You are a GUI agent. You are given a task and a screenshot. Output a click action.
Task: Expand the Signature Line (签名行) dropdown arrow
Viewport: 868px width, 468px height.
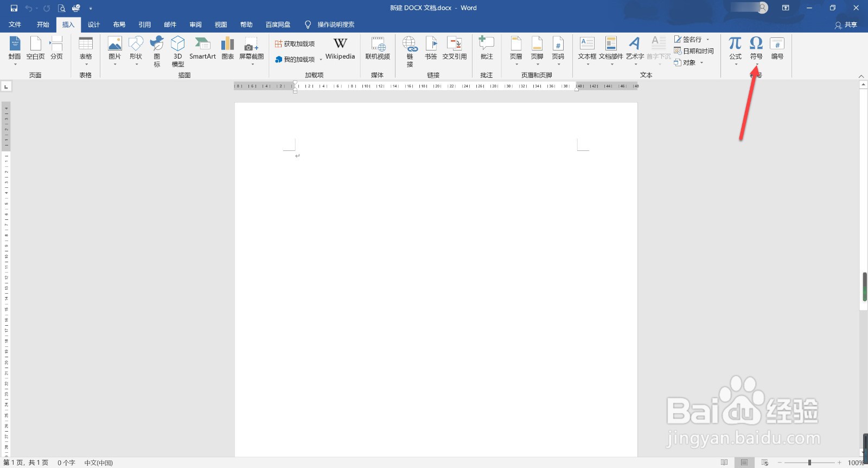(x=707, y=40)
